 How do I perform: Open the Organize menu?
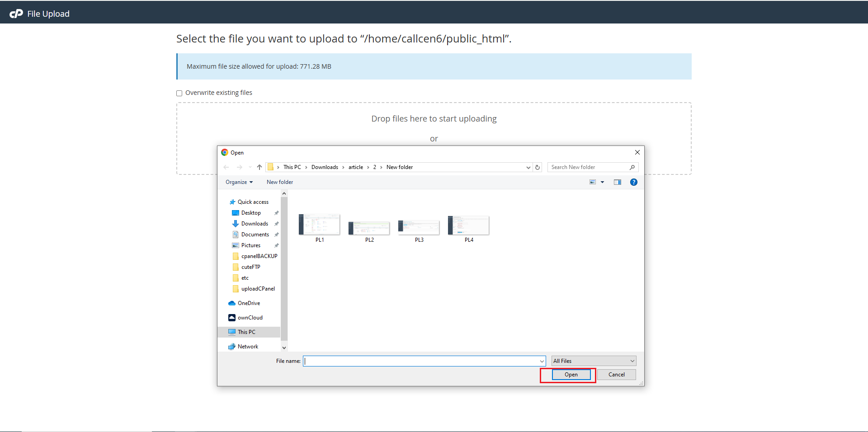(239, 182)
